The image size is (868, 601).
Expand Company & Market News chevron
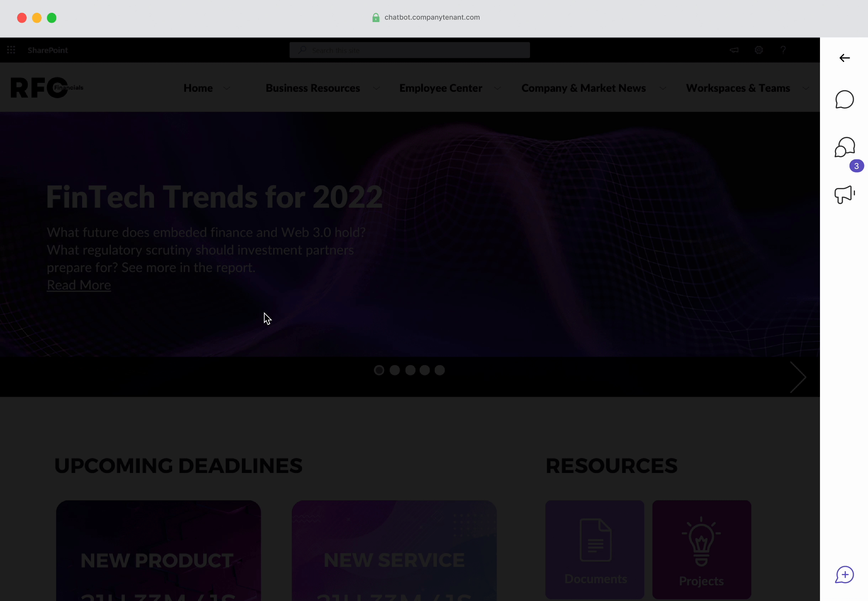point(663,89)
